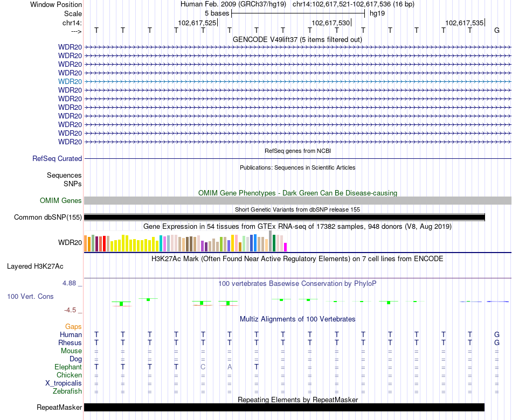
Task: Click the SNPs track label
Action: click(73, 184)
